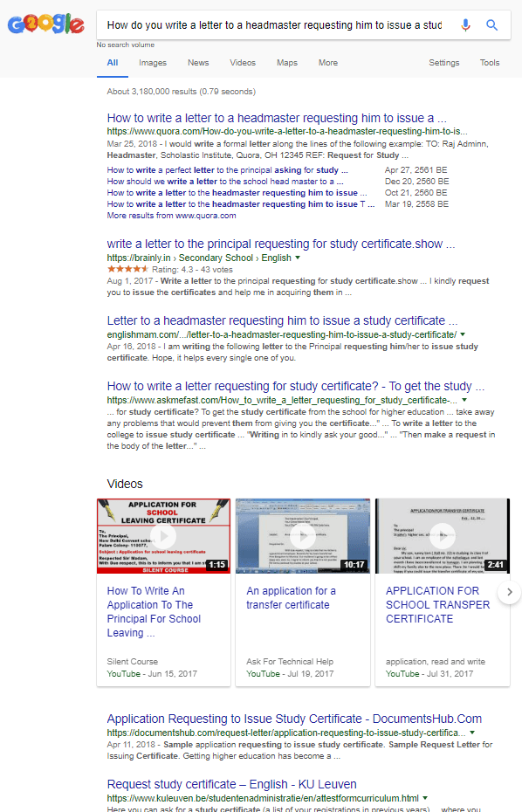Viewport: 522px width, 812px height.
Task: Open More results from www.quora.com
Action: point(171,216)
